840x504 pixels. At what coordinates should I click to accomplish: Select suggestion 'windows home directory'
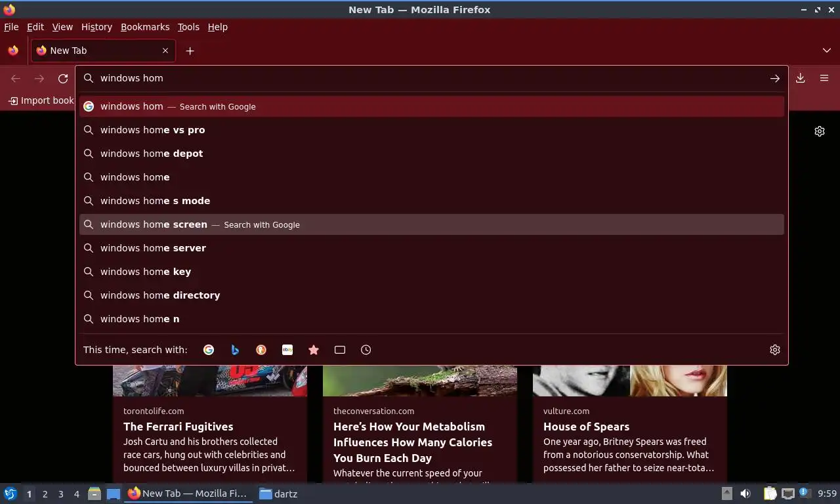point(432,295)
